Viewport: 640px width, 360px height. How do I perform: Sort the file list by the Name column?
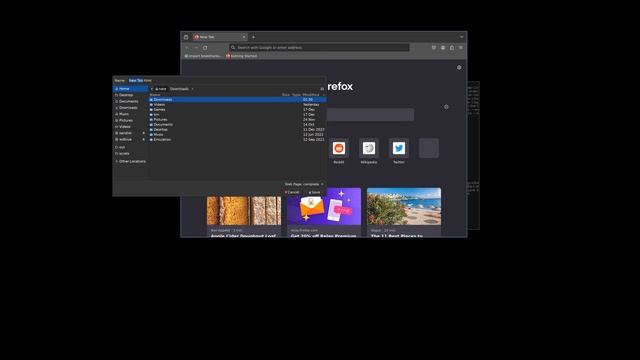click(155, 95)
